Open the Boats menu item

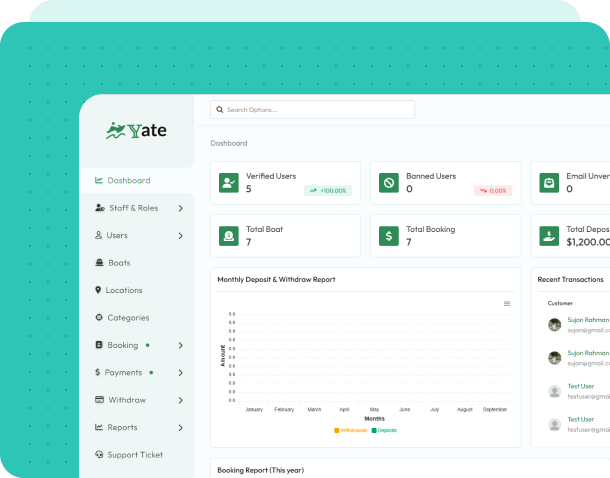[x=118, y=263]
